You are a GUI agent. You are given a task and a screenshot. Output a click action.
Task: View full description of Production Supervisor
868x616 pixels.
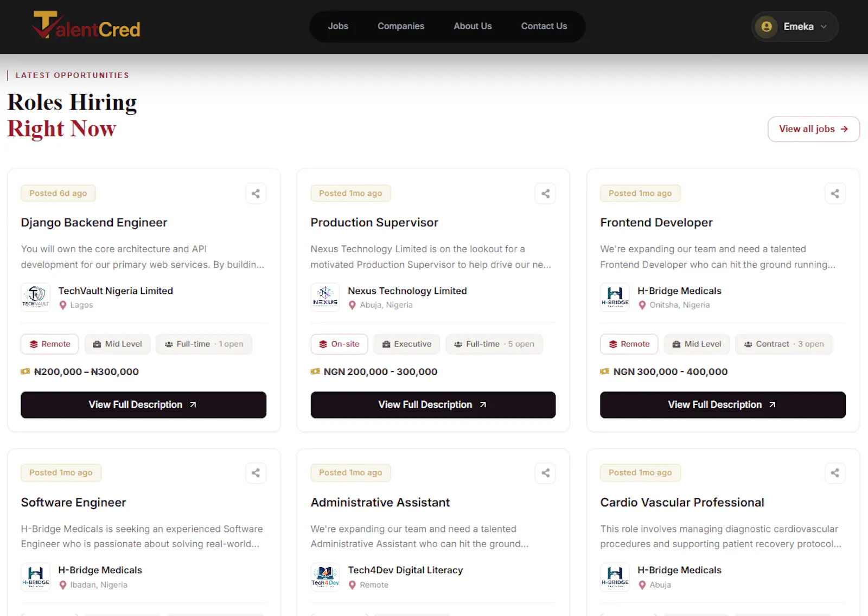pyautogui.click(x=433, y=405)
